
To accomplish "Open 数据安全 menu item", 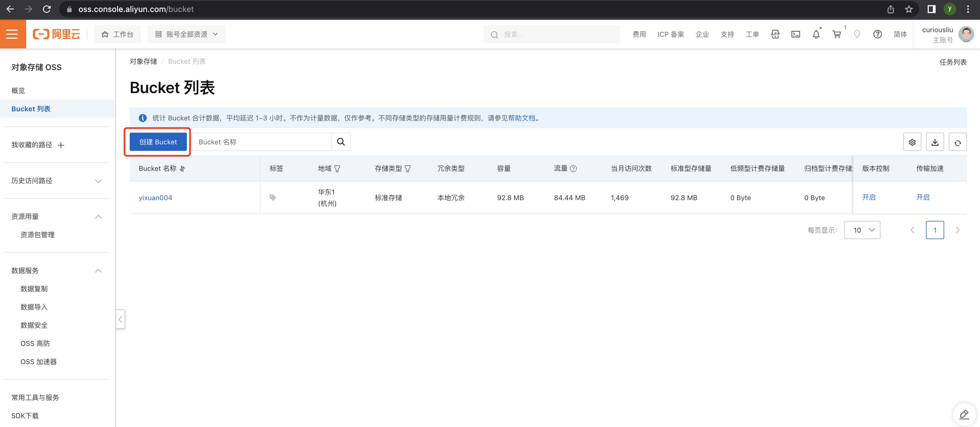I will [x=34, y=325].
